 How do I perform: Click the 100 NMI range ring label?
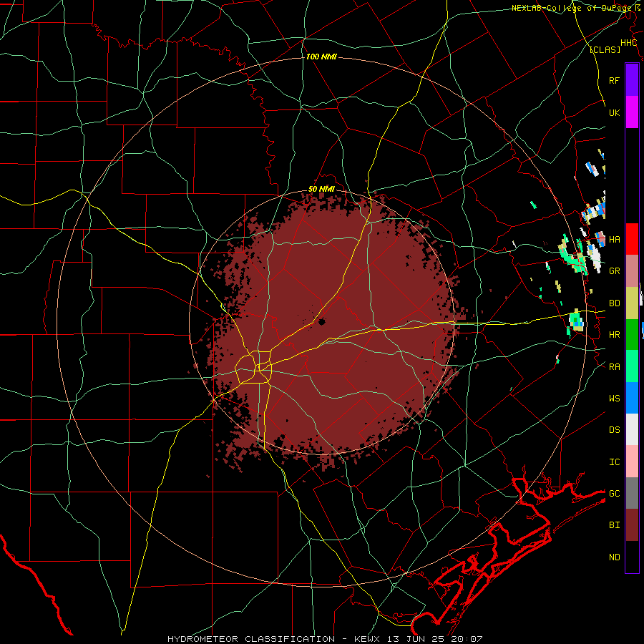(x=321, y=57)
